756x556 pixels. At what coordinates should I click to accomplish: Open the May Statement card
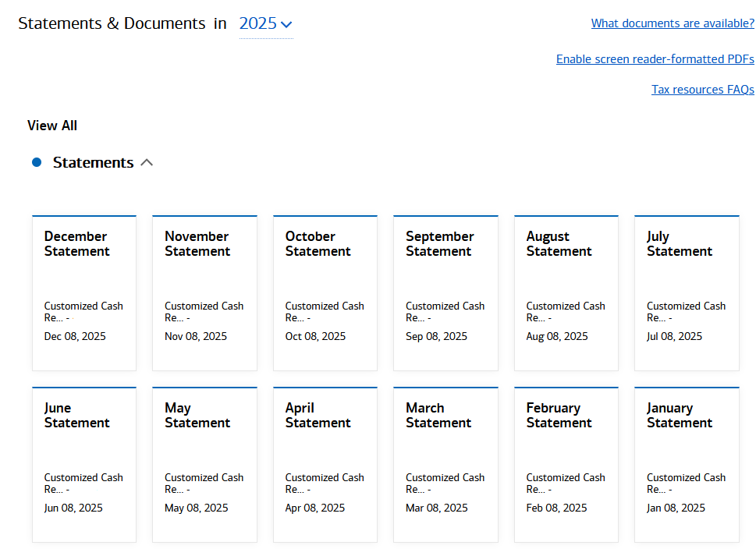(204, 464)
